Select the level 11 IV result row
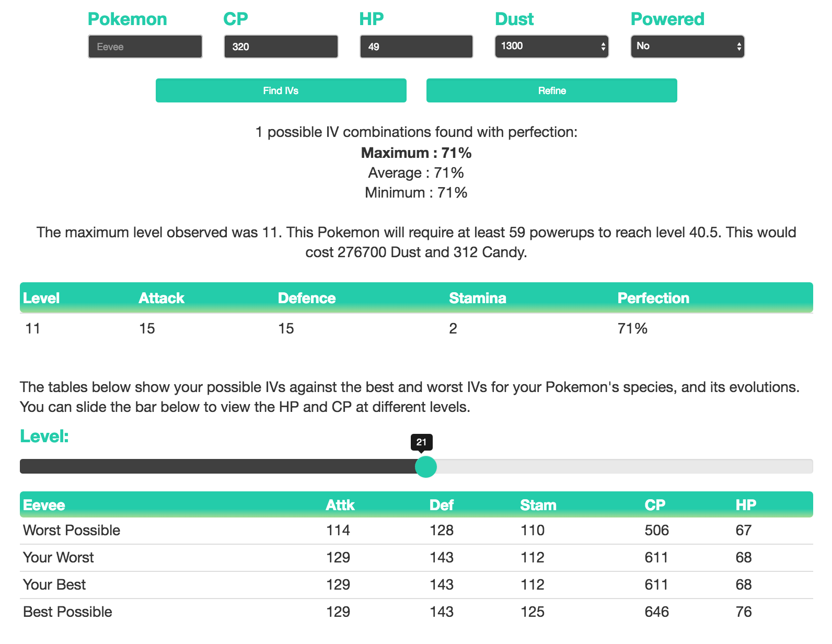The height and width of the screenshot is (644, 832). 416,328
